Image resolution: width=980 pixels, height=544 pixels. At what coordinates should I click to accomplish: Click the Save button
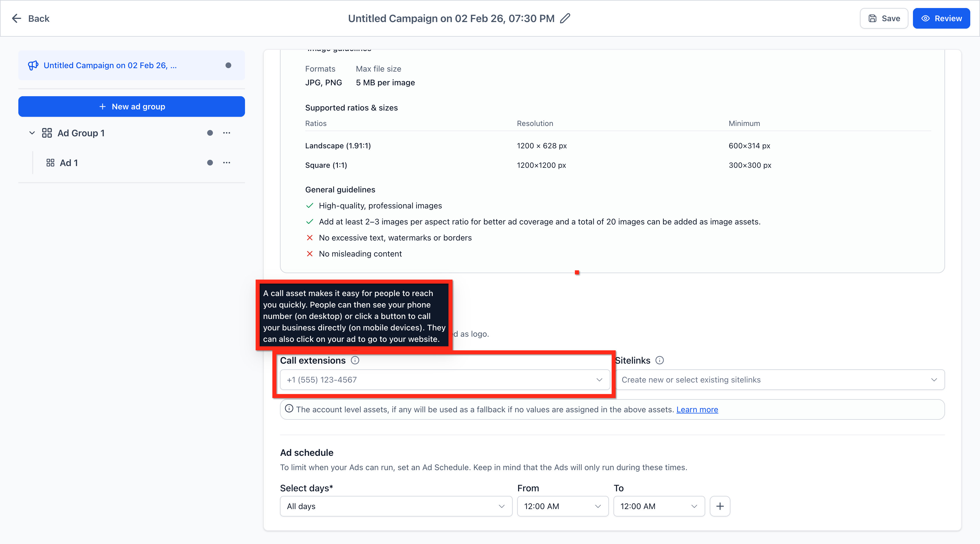[x=884, y=18]
